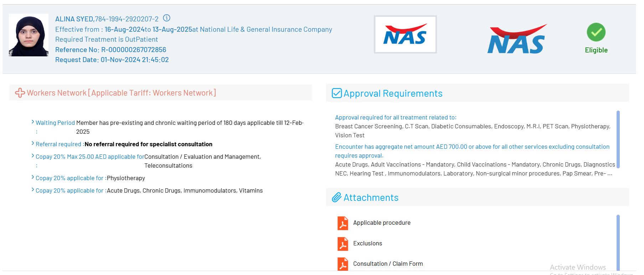Click the member photo of Alina Syed
The width and height of the screenshot is (644, 275).
tap(29, 35)
